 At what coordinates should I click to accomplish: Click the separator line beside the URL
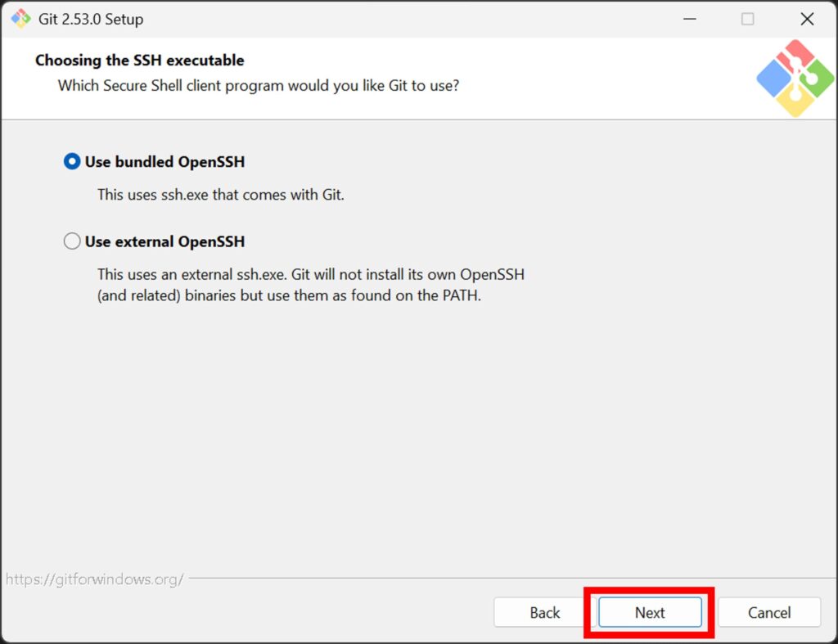pos(507,579)
